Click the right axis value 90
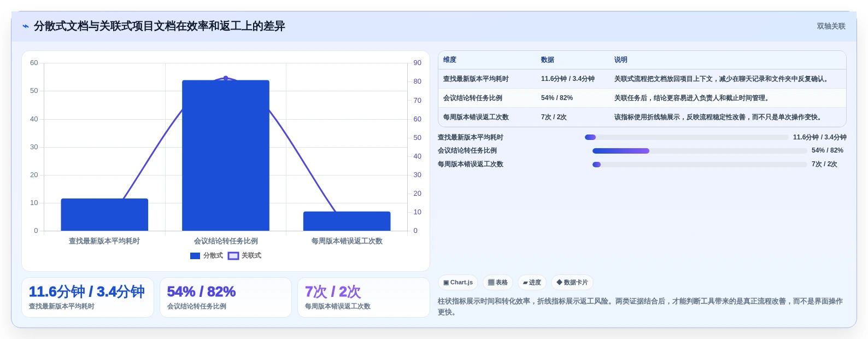This screenshot has width=868, height=339. (418, 63)
